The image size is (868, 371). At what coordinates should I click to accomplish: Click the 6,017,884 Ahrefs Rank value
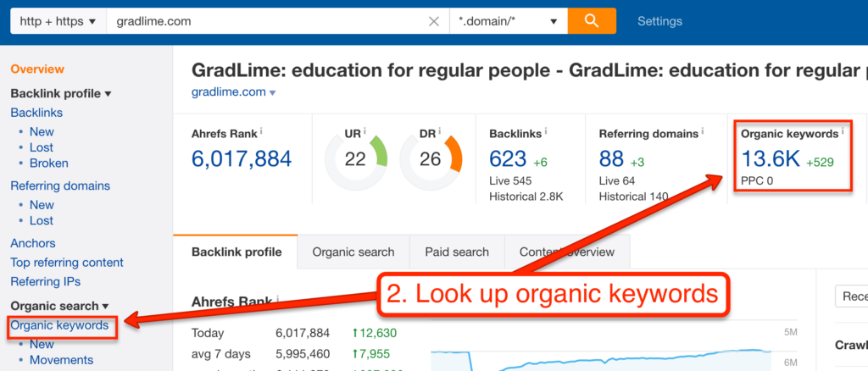[x=242, y=159]
